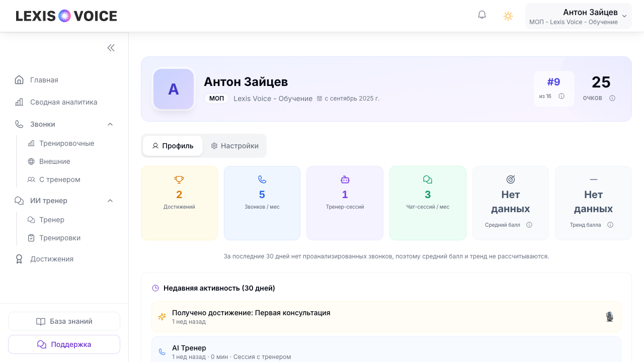Click the info icon next to из 16
Screen dimensions: 644x362
561,96
